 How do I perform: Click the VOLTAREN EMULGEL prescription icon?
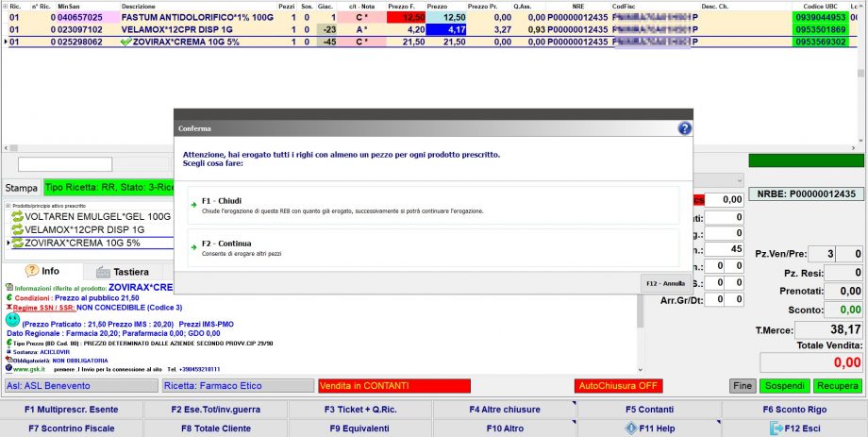click(x=16, y=216)
